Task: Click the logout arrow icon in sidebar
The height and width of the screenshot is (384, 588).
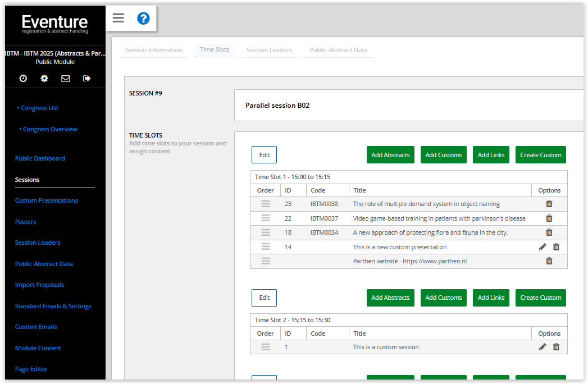Action: pyautogui.click(x=86, y=79)
